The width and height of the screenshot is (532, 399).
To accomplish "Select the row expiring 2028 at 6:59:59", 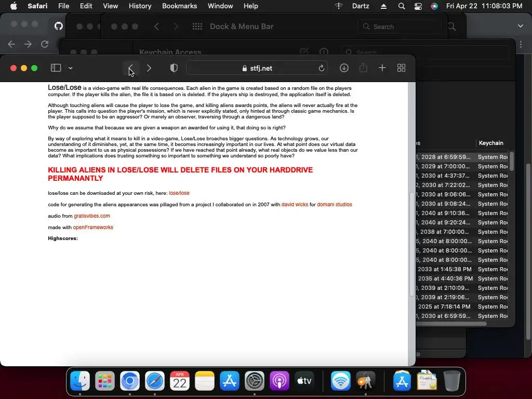I will click(x=462, y=157).
